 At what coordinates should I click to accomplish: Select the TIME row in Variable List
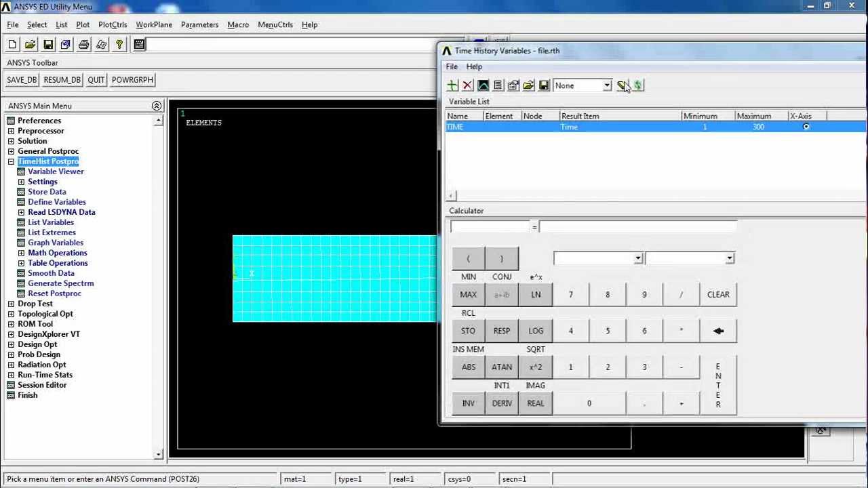point(656,127)
